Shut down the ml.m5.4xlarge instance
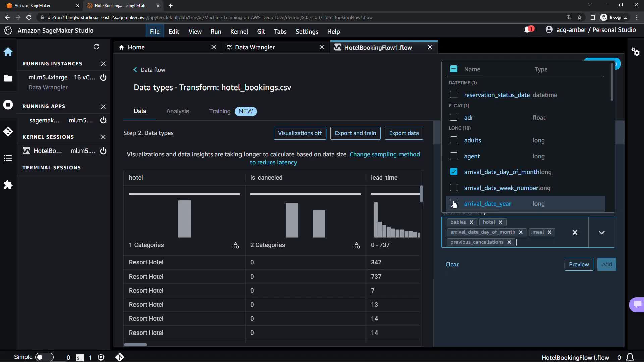 pos(103,77)
